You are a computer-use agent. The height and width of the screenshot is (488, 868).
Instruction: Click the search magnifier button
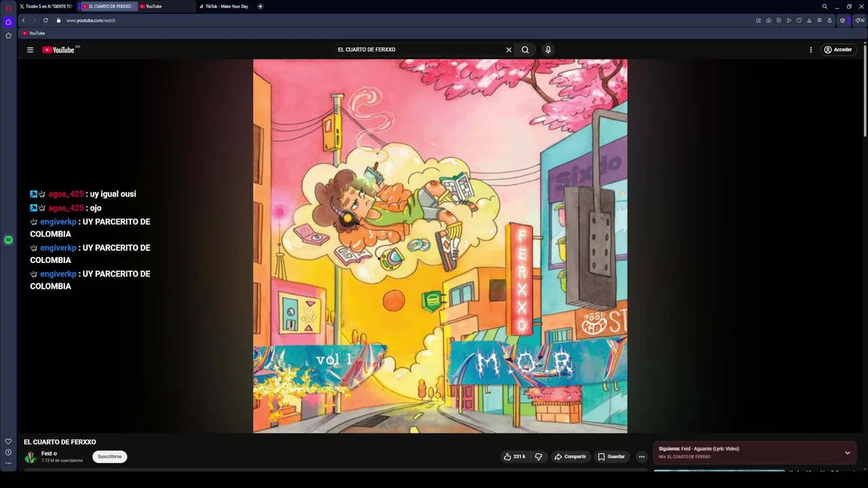[525, 49]
